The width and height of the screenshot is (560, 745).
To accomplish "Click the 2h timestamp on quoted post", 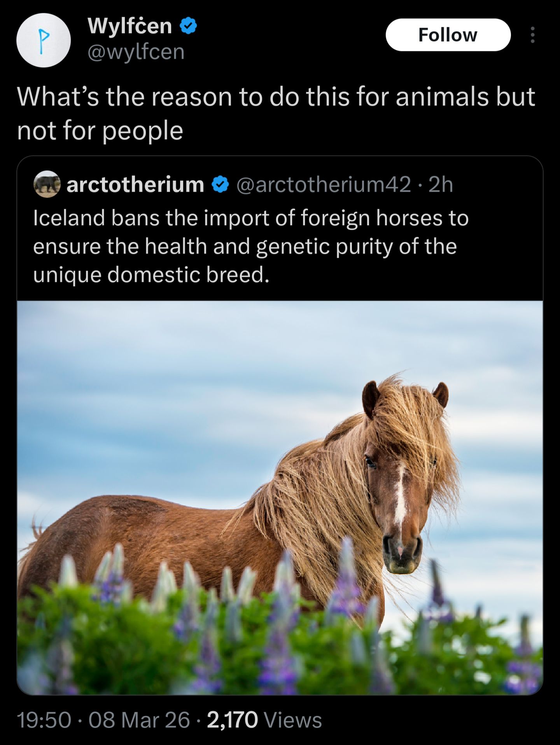I will pyautogui.click(x=441, y=184).
